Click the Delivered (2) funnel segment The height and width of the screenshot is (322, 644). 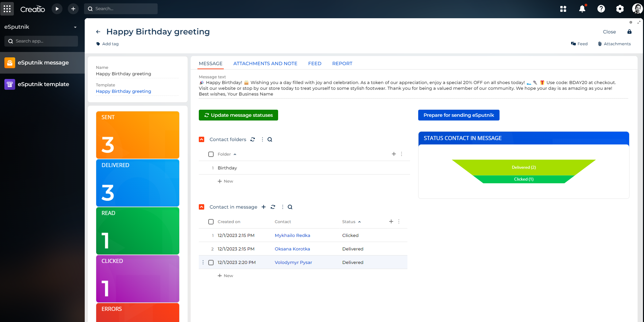point(524,167)
